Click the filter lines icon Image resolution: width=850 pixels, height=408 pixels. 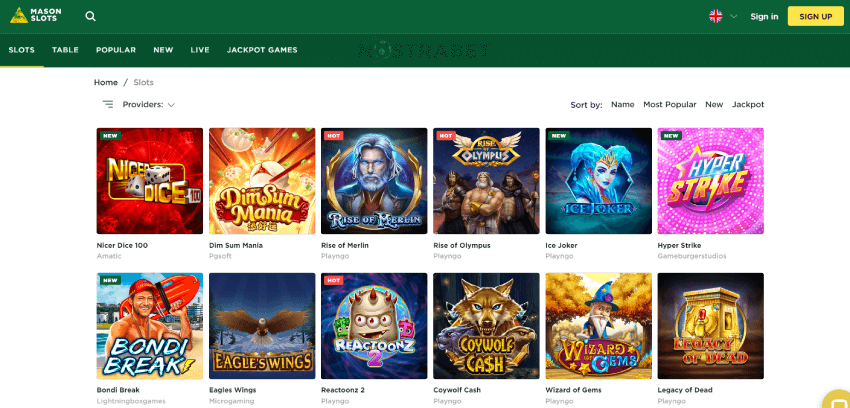pyautogui.click(x=108, y=104)
